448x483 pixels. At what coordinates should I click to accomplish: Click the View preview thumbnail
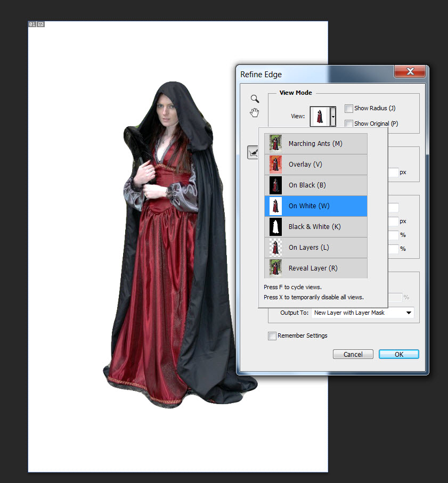[320, 116]
